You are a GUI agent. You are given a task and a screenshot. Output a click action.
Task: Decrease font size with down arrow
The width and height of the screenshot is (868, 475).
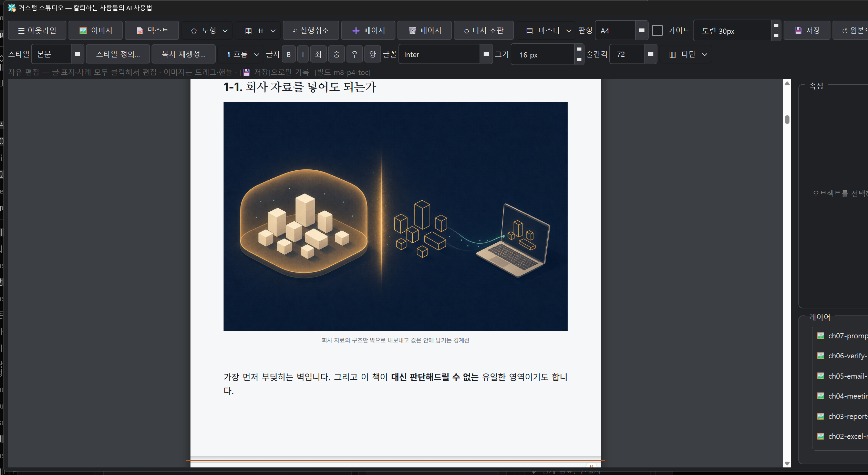tap(579, 59)
